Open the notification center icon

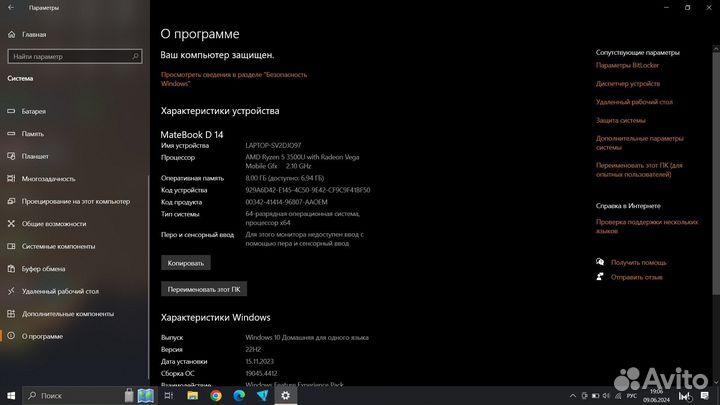click(705, 395)
